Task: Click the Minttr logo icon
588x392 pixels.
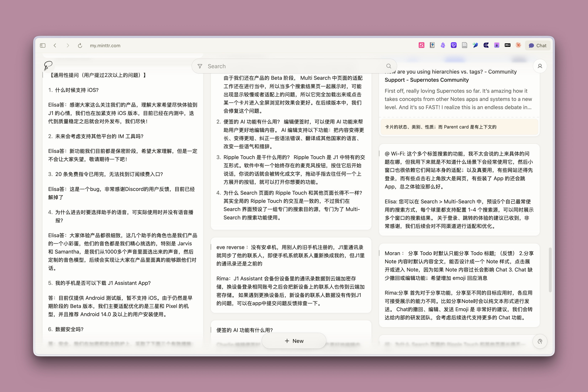Action: (x=48, y=66)
